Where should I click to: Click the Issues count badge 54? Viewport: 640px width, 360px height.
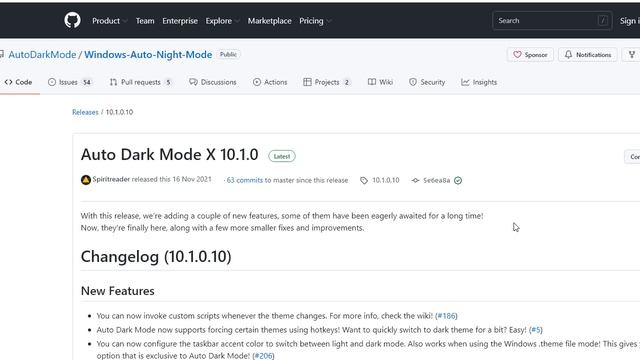tap(87, 82)
